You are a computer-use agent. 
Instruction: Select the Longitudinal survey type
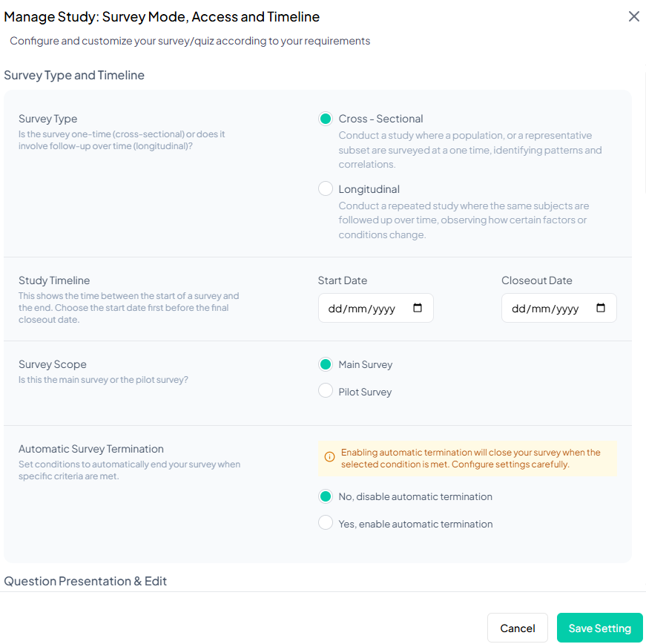pyautogui.click(x=325, y=188)
